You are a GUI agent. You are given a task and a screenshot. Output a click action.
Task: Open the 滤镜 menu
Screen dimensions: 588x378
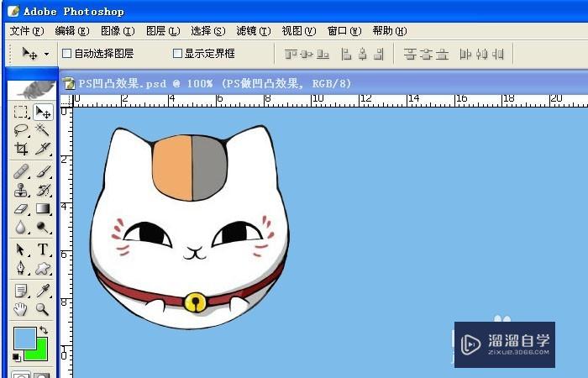[254, 31]
